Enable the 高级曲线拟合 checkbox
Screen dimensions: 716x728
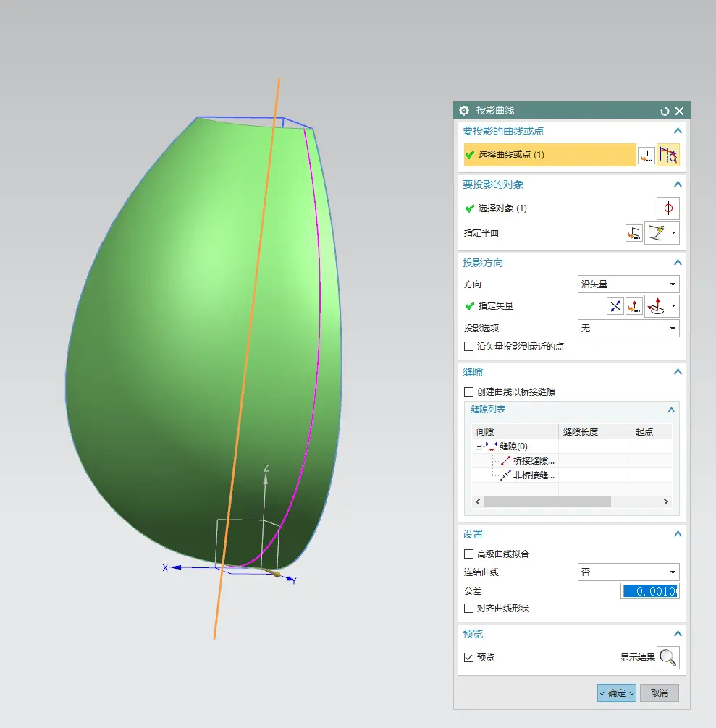pyautogui.click(x=469, y=554)
